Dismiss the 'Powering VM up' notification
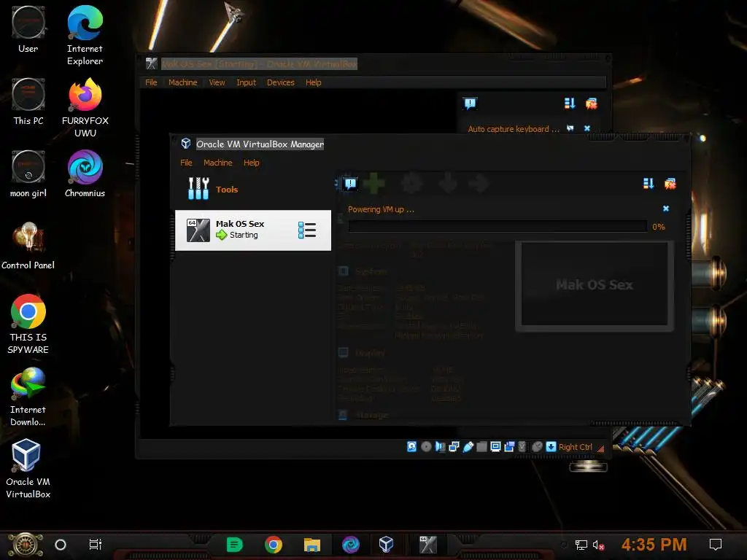Viewport: 747px width, 560px height. (x=666, y=209)
